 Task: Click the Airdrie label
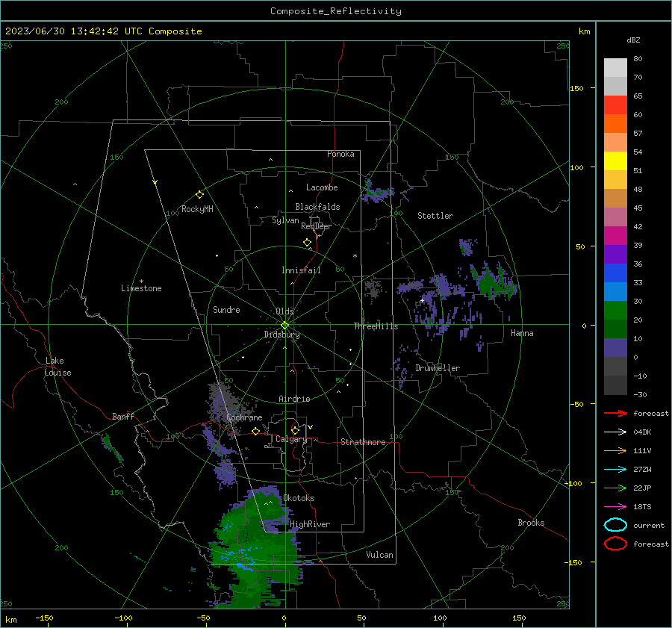pos(294,399)
